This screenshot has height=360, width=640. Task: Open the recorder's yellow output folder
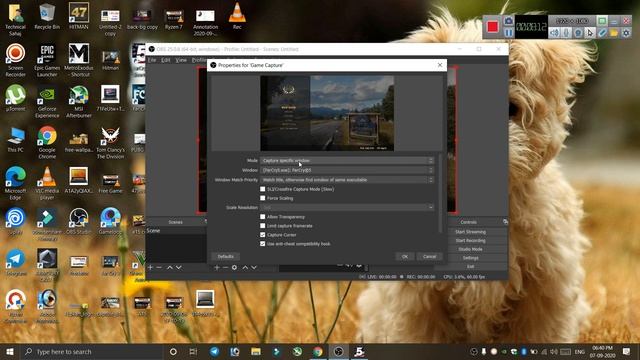pos(614,33)
